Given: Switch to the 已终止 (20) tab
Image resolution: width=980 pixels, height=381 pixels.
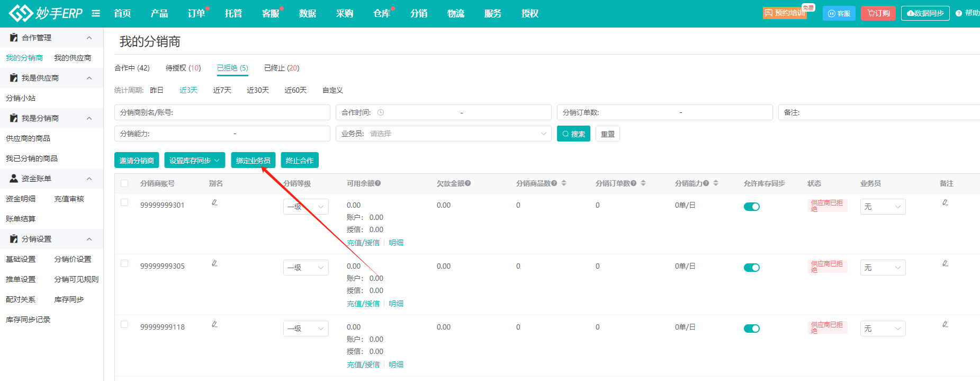Looking at the screenshot, I should (282, 68).
